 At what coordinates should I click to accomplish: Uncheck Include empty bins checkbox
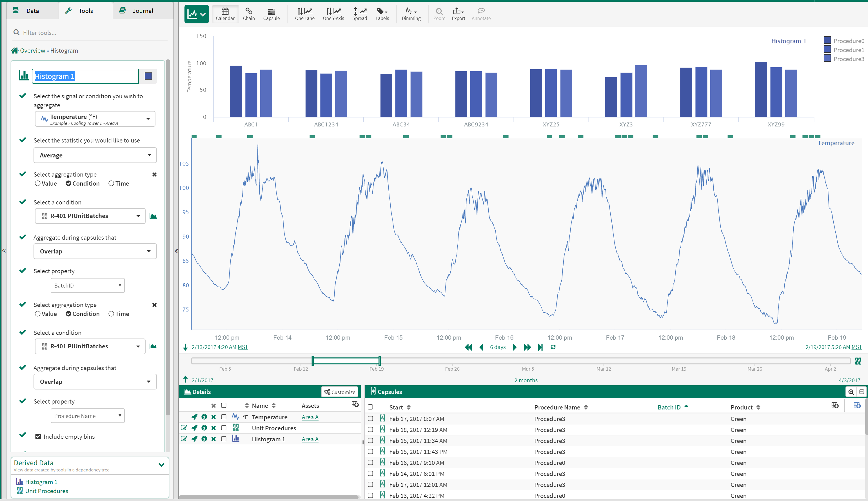(x=38, y=436)
